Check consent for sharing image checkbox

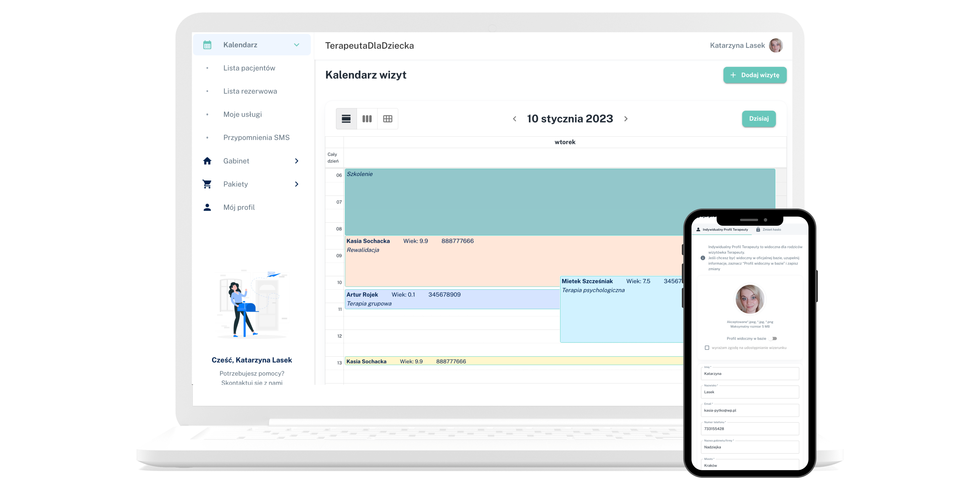707,347
